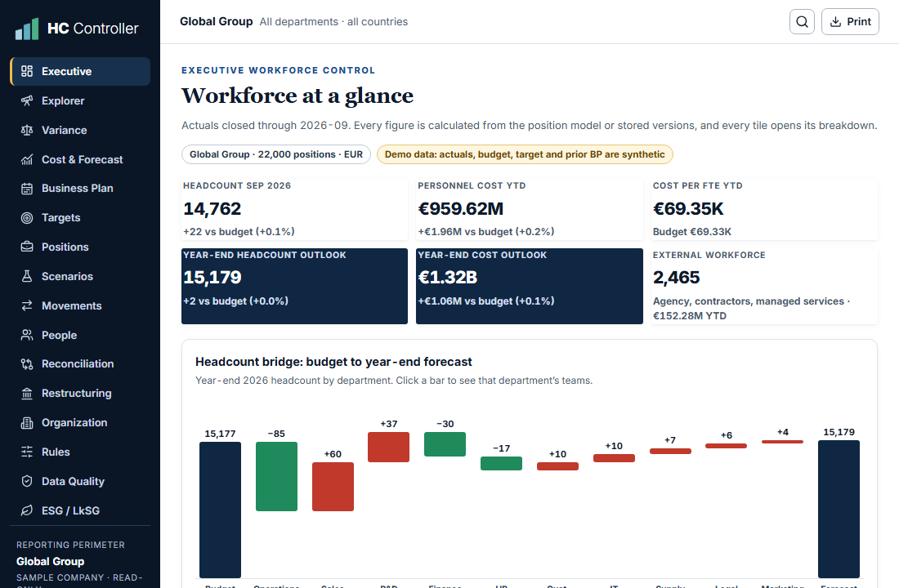Click the Print button label
This screenshot has width=899, height=588.
pos(859,22)
